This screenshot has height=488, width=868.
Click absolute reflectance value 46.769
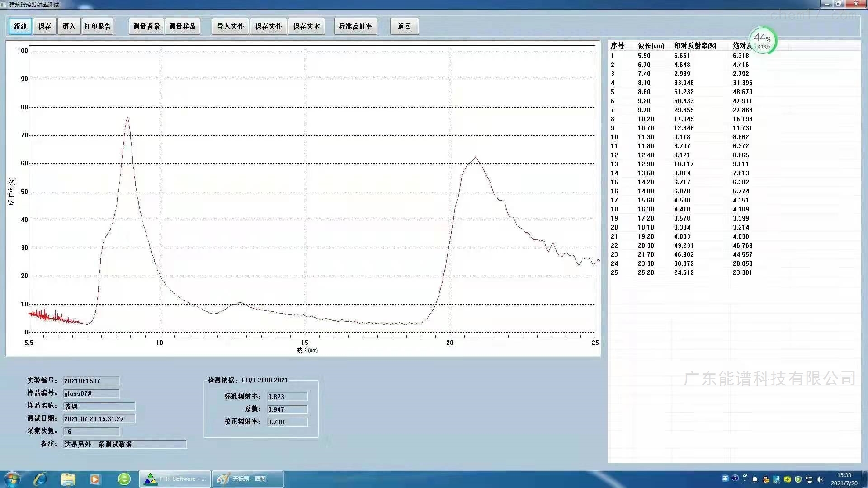[x=742, y=245]
